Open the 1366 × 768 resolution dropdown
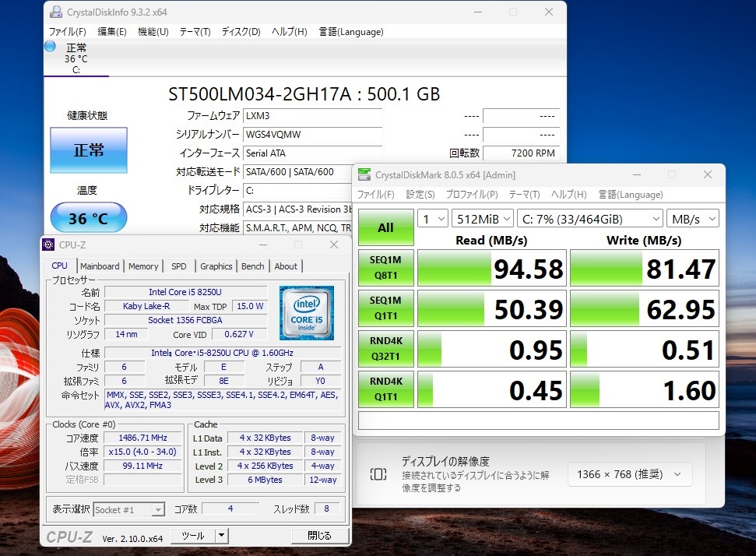The width and height of the screenshot is (756, 556). (x=630, y=474)
